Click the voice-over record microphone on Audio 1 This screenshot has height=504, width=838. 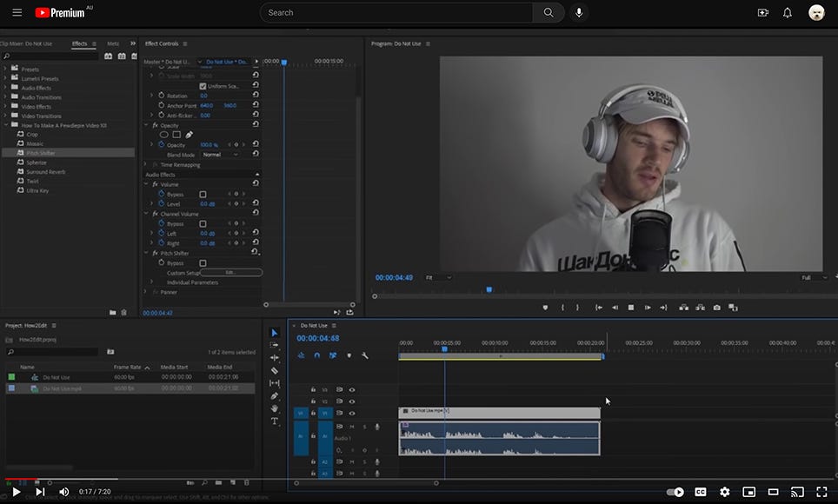tap(378, 427)
